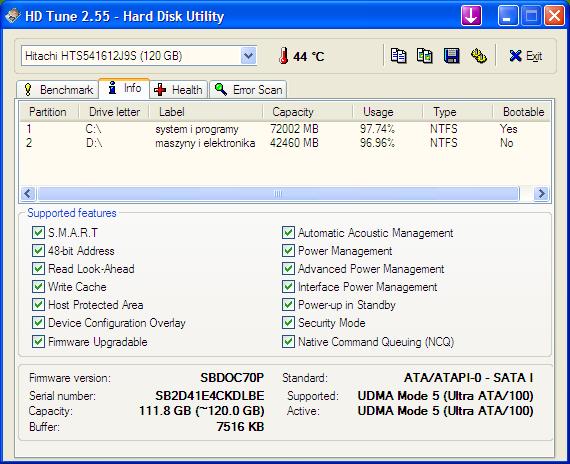Select the Error Scan tab
Image resolution: width=570 pixels, height=464 pixels.
248,89
